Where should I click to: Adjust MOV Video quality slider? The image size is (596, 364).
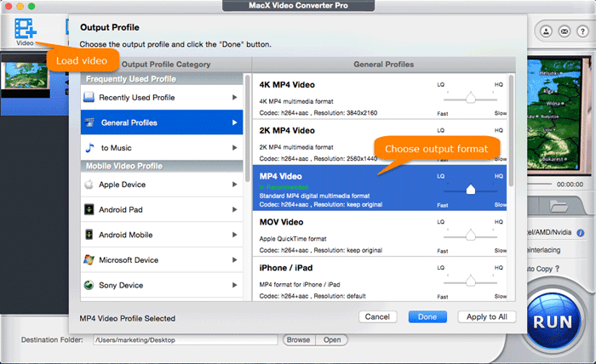click(x=471, y=236)
